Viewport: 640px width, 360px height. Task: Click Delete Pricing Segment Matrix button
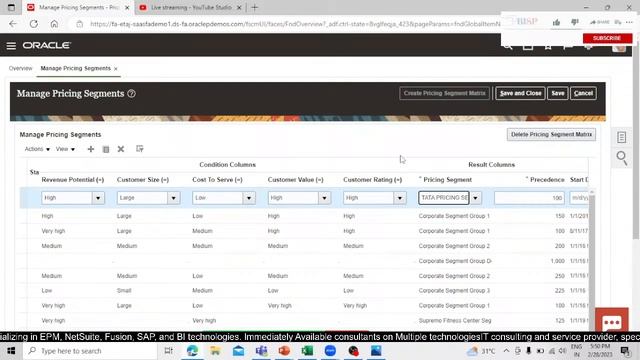tap(551, 134)
